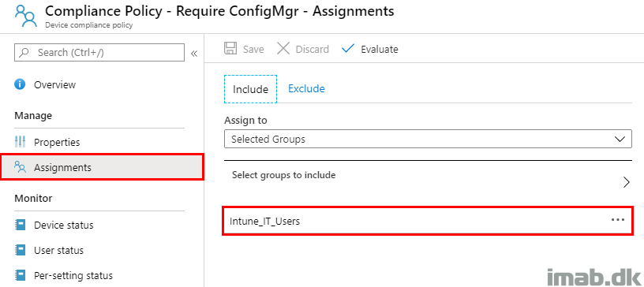This screenshot has width=644, height=287.
Task: Click the Properties sliders icon
Action: tap(20, 143)
